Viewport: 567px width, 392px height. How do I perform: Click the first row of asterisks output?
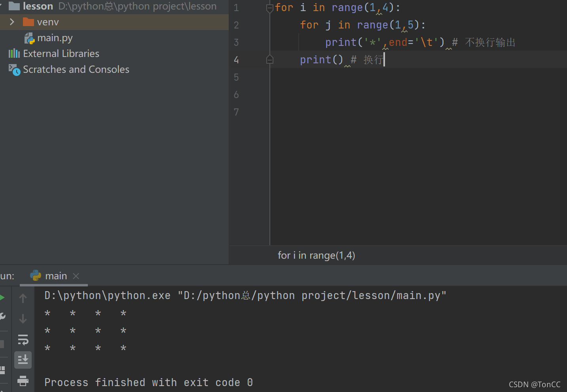pos(85,314)
